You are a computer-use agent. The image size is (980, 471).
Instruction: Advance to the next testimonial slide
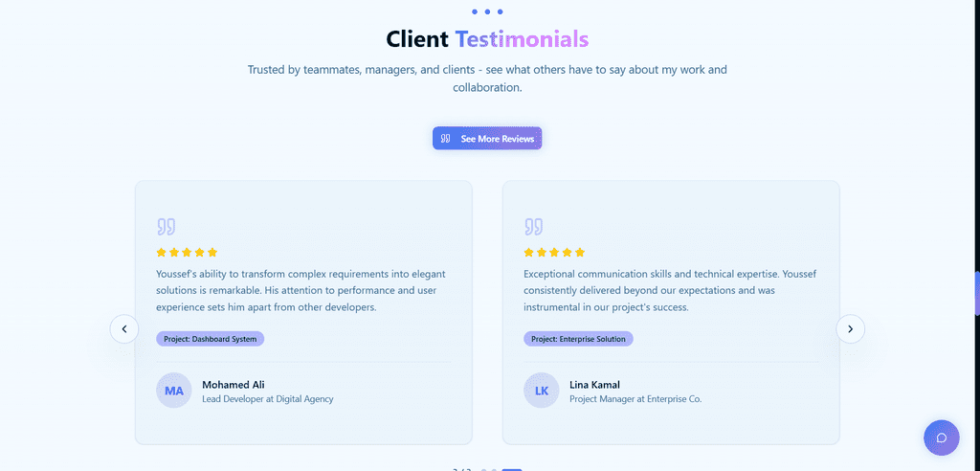[850, 329]
